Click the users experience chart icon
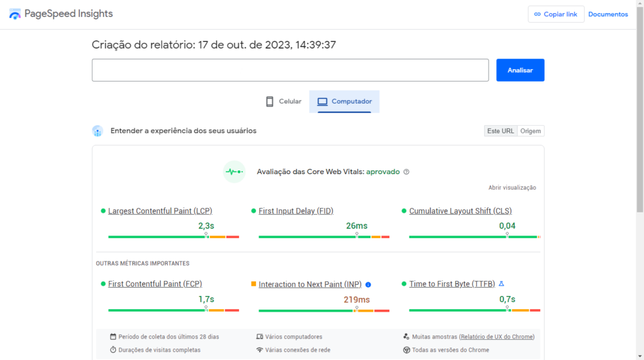The width and height of the screenshot is (644, 360). 97,131
